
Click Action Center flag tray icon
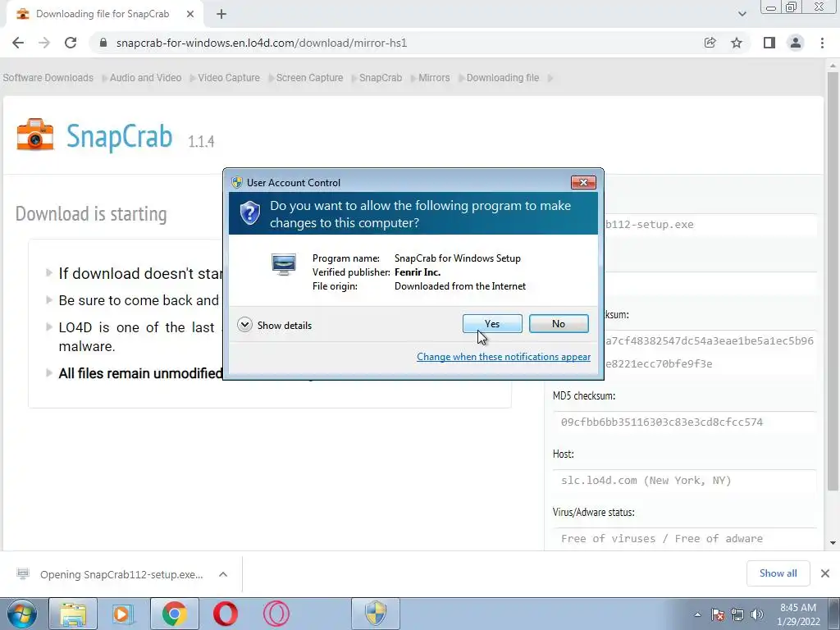point(718,614)
